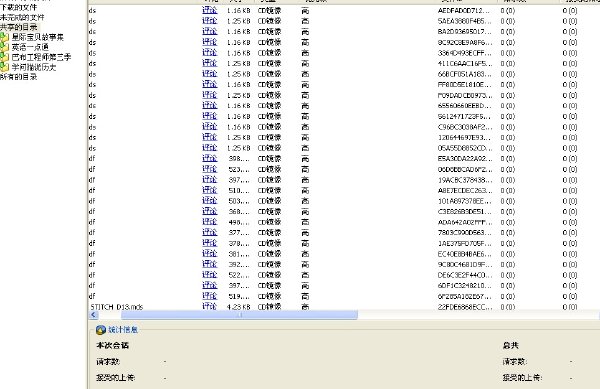Click the file ID DE6C3E2F44C0...
Screen dimensions: 600x389
click(x=465, y=275)
